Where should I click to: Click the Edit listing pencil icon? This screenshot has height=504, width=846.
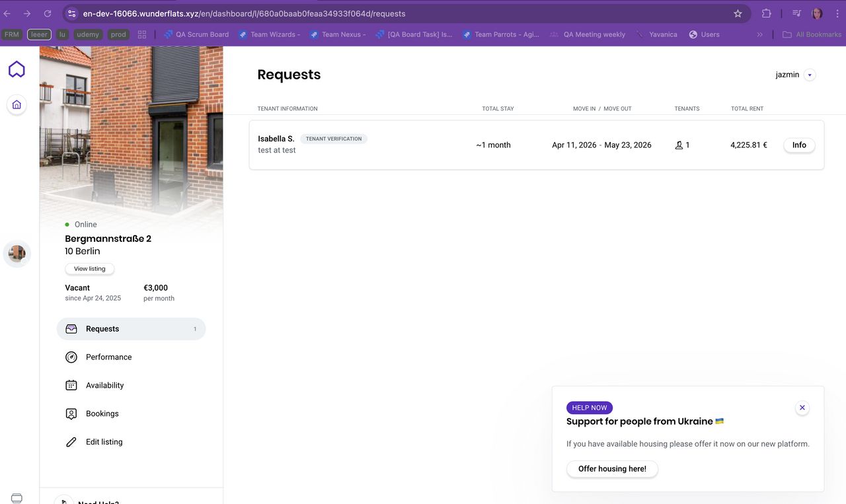[x=71, y=443]
